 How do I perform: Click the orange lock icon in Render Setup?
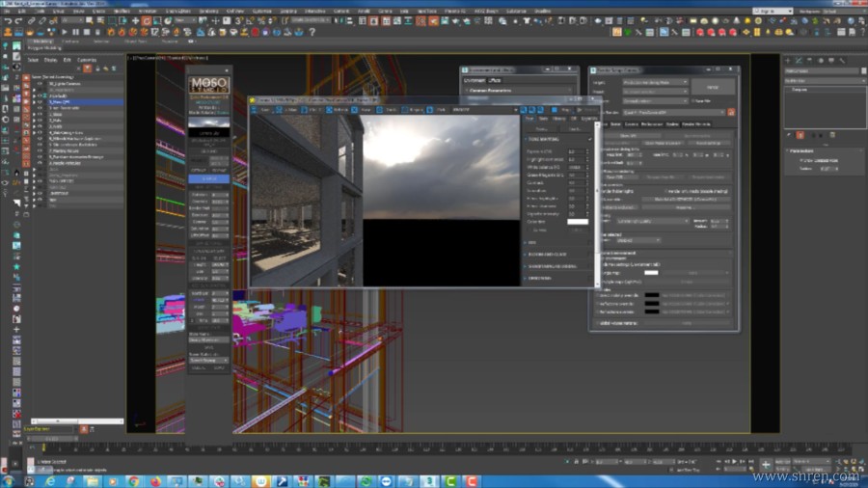tap(731, 112)
